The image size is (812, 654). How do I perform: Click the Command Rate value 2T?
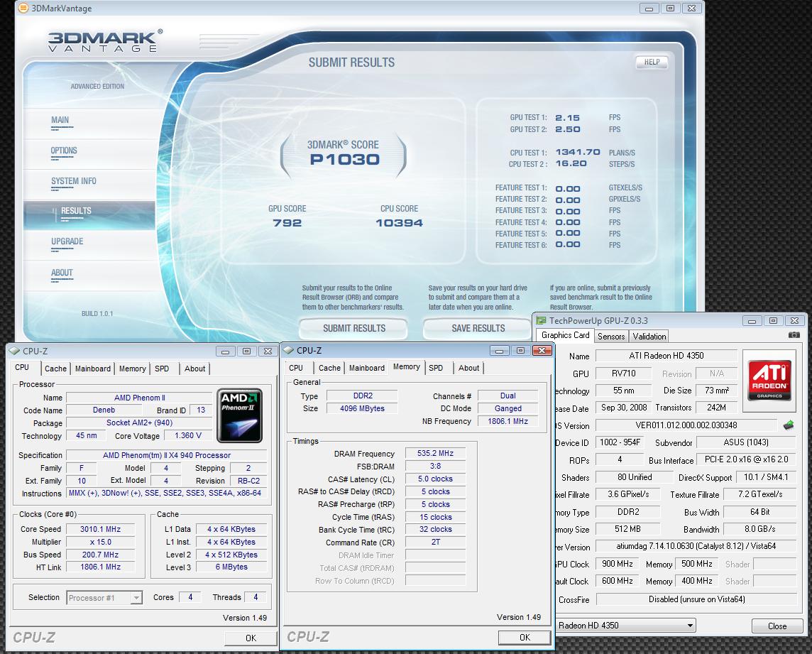point(436,542)
